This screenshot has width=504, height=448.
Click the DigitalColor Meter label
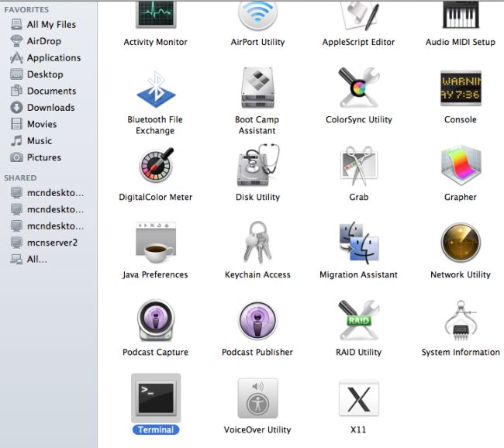coord(156,197)
